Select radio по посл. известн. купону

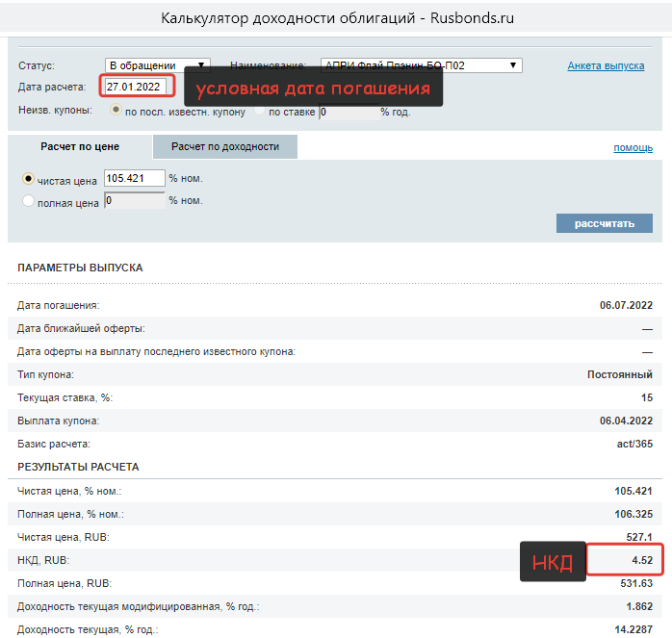coord(116,110)
